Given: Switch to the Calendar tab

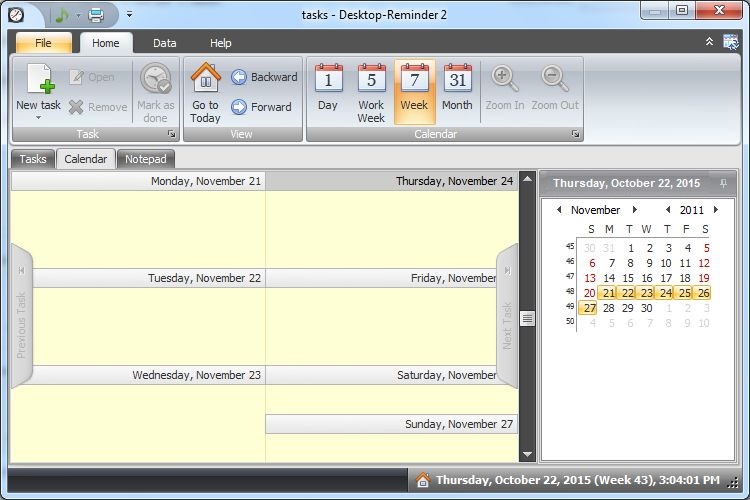Looking at the screenshot, I should (86, 159).
